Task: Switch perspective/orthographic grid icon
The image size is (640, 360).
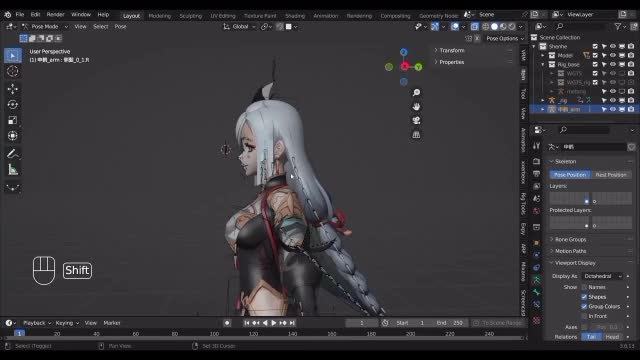Action: (416, 135)
